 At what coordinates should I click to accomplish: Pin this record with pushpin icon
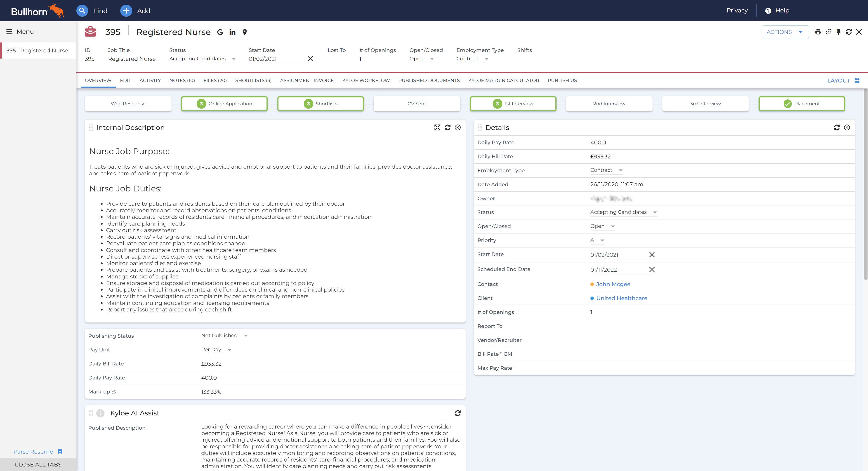click(x=839, y=32)
